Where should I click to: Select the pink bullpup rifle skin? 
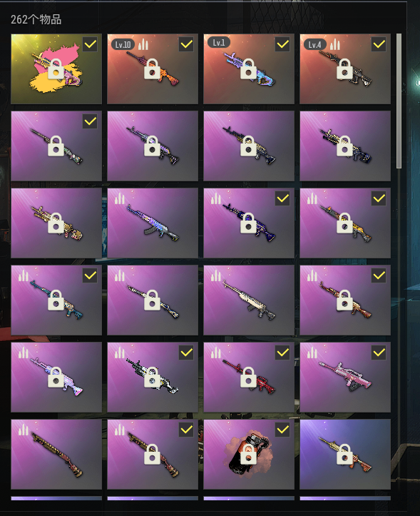(345, 377)
